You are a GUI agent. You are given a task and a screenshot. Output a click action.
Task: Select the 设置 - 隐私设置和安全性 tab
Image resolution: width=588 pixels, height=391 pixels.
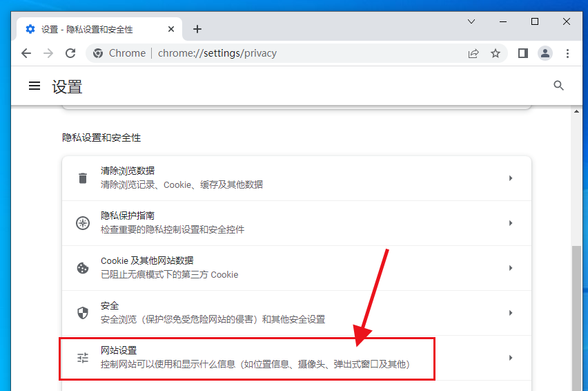pos(99,29)
